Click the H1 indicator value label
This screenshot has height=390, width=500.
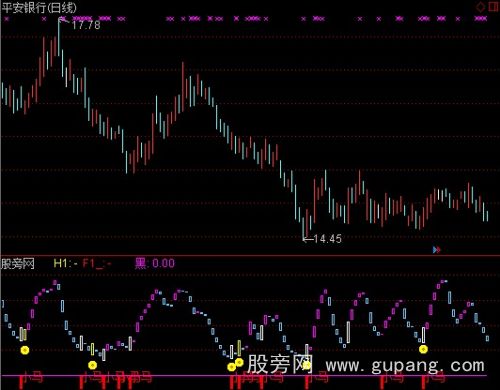tap(65, 264)
